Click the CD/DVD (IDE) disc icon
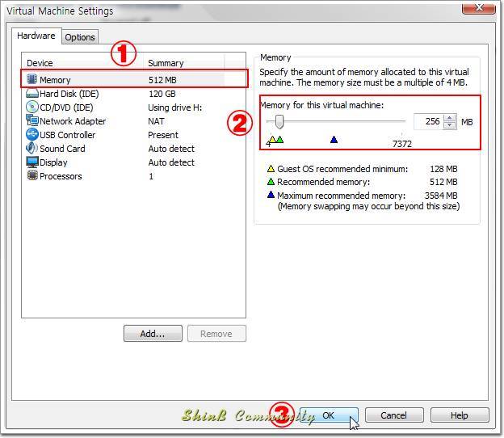Screen dimensions: 504x438 click(31, 107)
